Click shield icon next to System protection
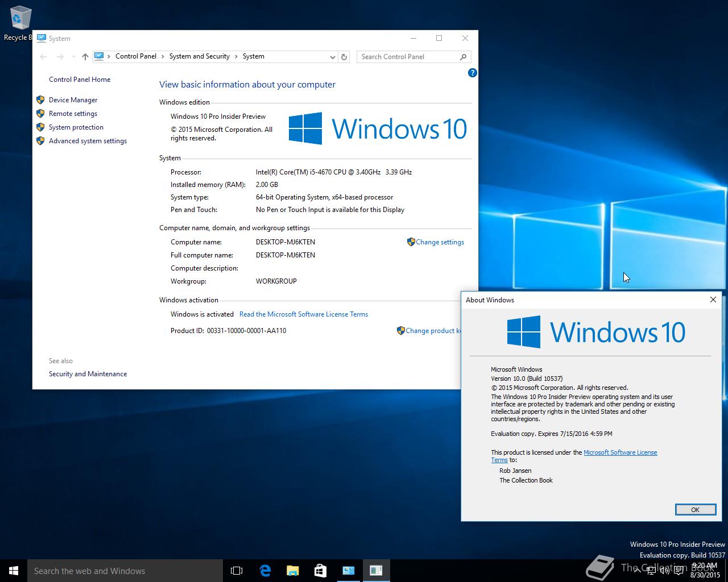The image size is (728, 582). (x=40, y=127)
